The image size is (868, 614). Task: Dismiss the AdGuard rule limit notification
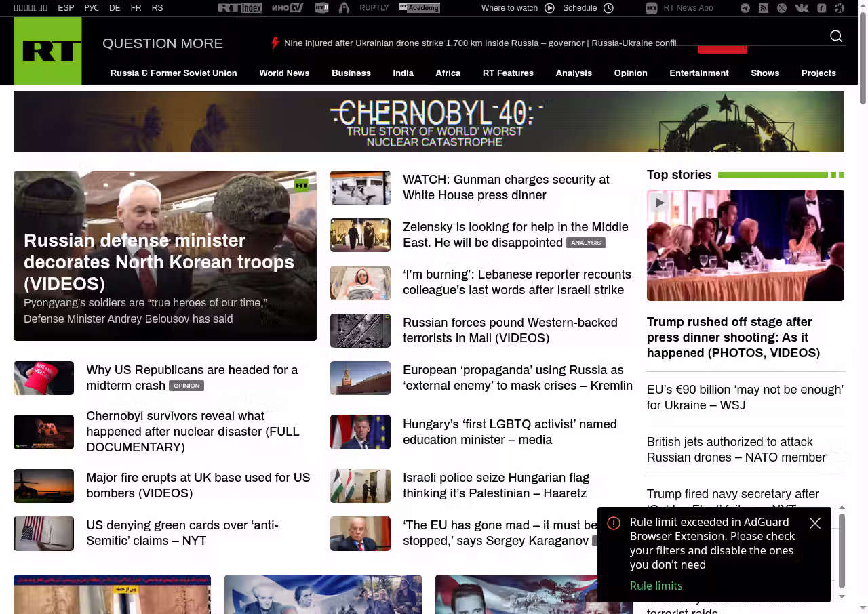click(x=815, y=523)
